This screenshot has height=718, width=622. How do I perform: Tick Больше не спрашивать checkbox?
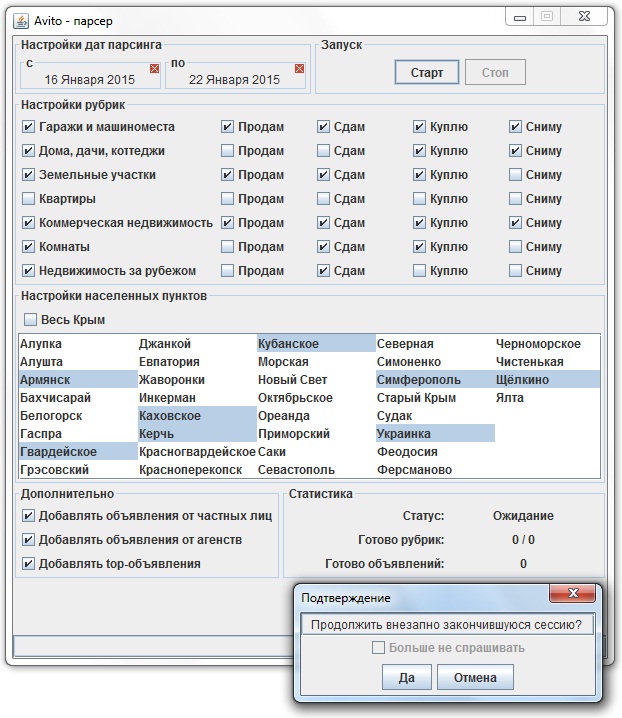tap(378, 647)
